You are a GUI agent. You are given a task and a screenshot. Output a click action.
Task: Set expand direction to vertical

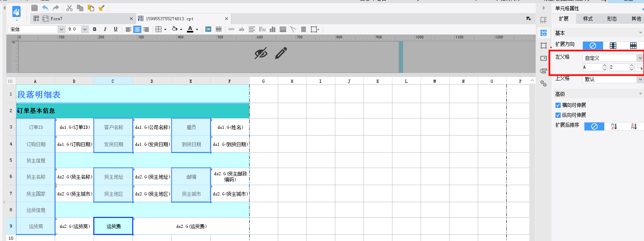(x=613, y=46)
